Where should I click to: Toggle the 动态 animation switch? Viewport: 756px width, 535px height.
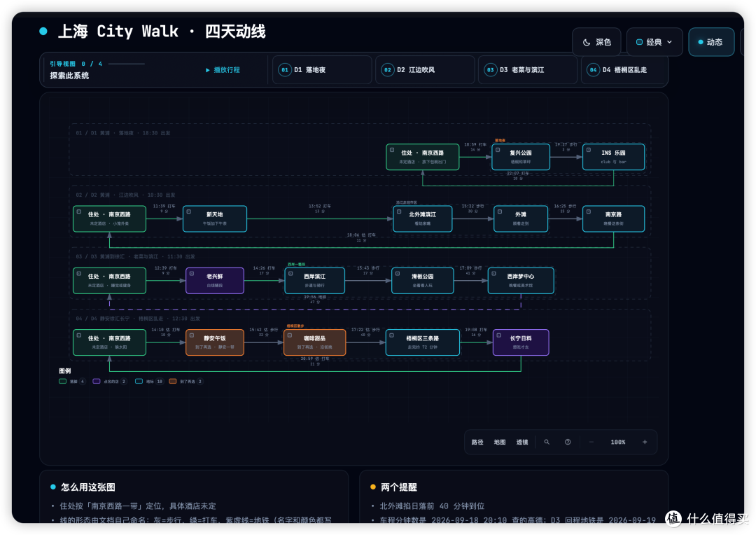click(x=711, y=42)
